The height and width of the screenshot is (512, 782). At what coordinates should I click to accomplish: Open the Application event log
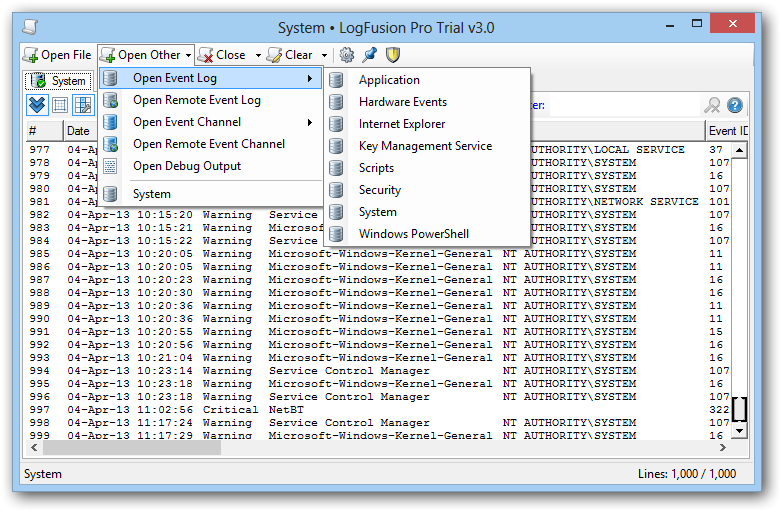click(427, 80)
